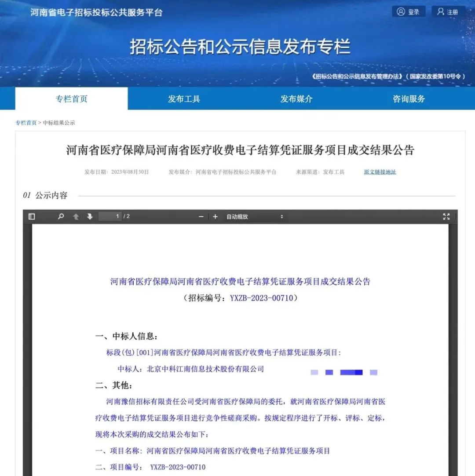The width and height of the screenshot is (475, 476).
Task: Go to next PDF page arrow
Action: click(90, 216)
